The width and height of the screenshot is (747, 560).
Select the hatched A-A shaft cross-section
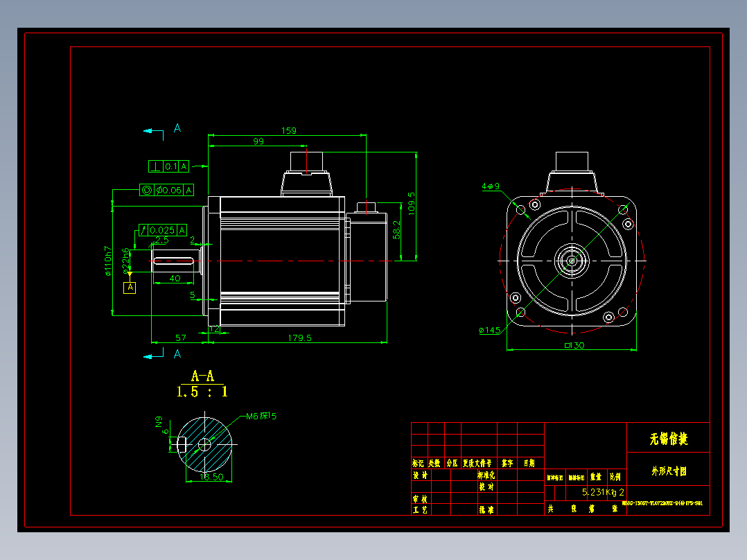(x=205, y=445)
